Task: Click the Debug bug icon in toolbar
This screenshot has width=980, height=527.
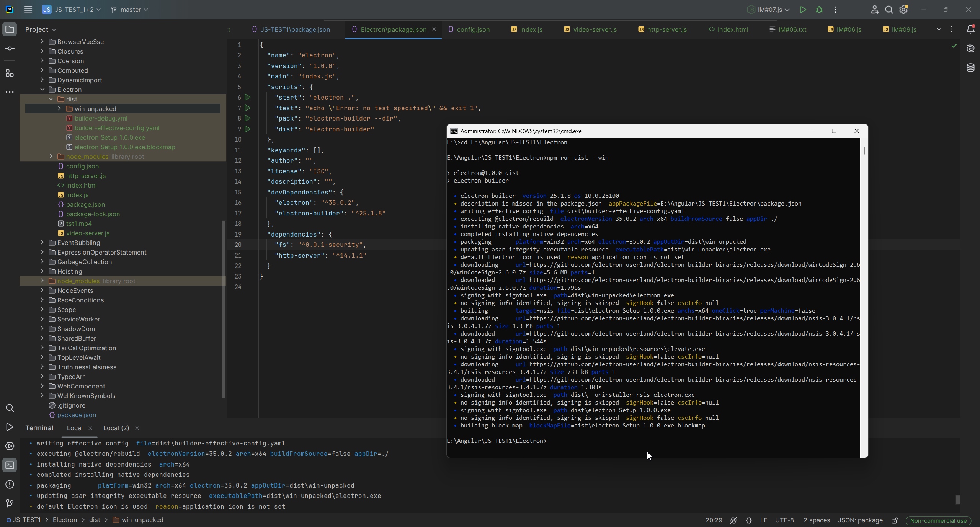Action: click(819, 10)
